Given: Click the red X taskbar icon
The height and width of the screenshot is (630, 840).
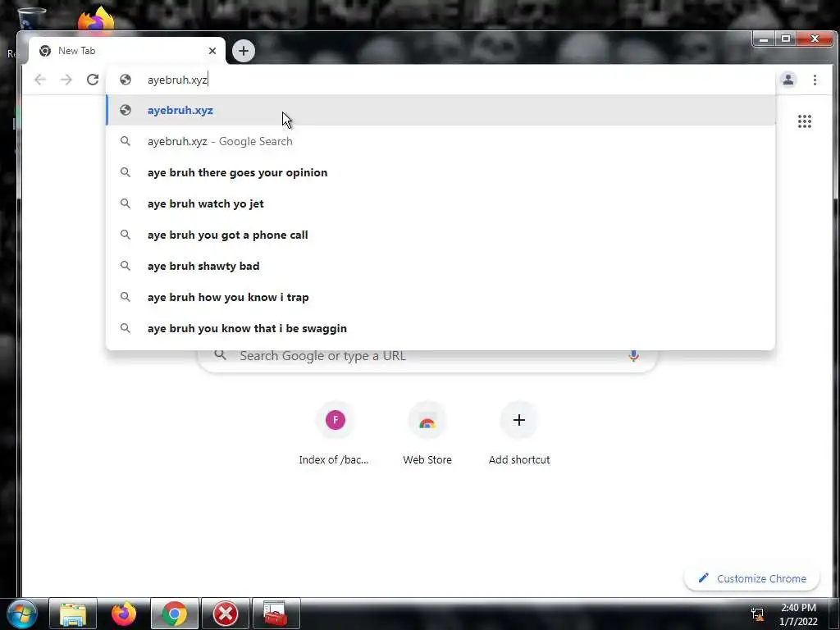Looking at the screenshot, I should (x=226, y=614).
